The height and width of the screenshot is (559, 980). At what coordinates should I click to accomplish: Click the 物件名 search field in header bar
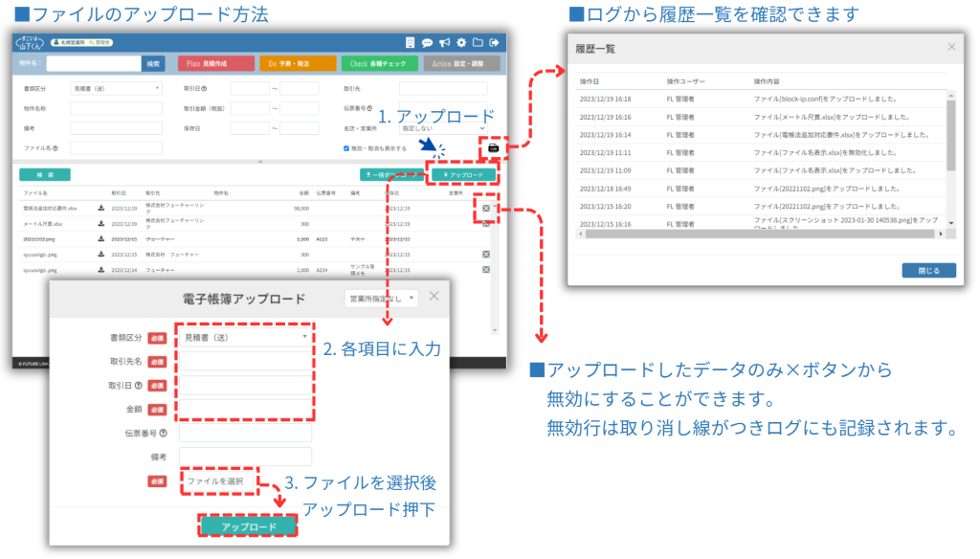pyautogui.click(x=94, y=64)
